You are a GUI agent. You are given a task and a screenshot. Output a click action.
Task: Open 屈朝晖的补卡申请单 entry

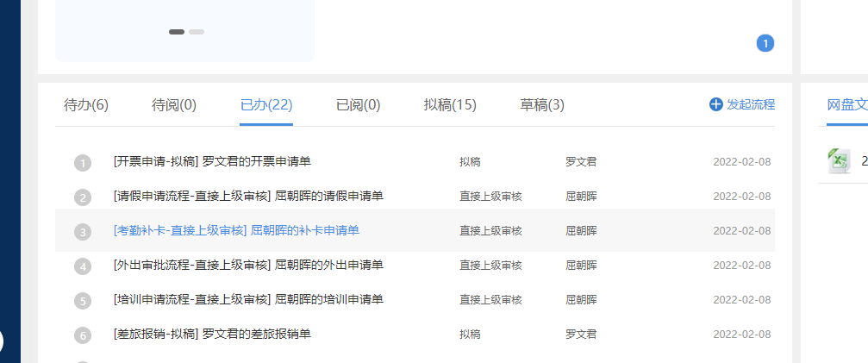pos(236,230)
